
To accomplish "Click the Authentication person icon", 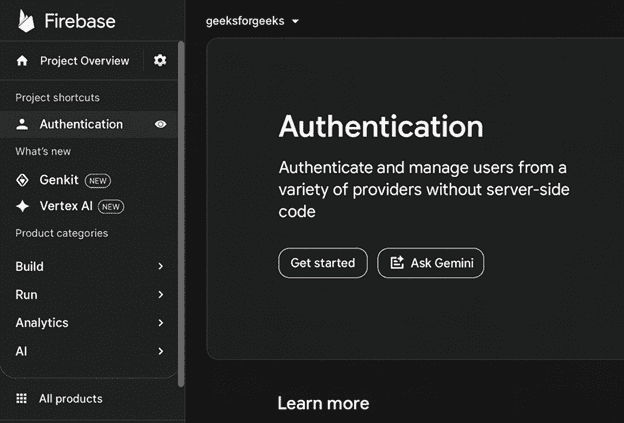I will tap(22, 124).
